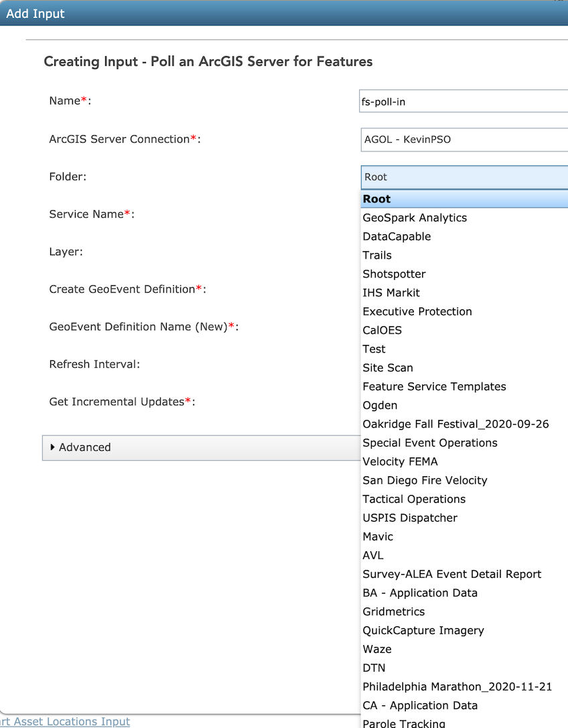Click the Add Input dialog title
568x728 pixels.
[x=35, y=13]
